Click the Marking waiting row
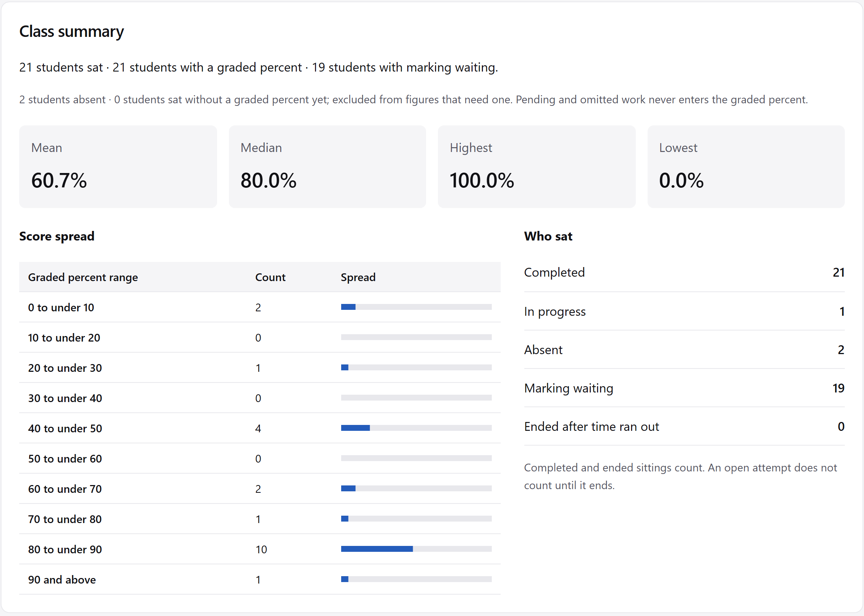Viewport: 864px width, 616px height. pos(684,388)
